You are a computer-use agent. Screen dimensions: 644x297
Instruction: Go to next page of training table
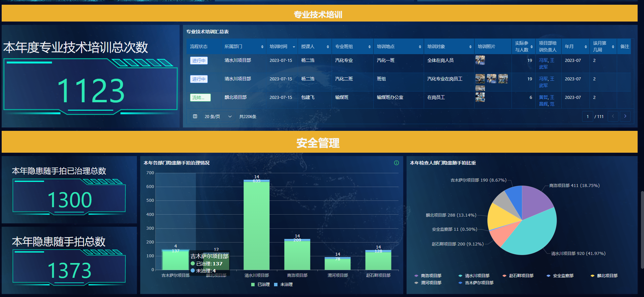625,116
